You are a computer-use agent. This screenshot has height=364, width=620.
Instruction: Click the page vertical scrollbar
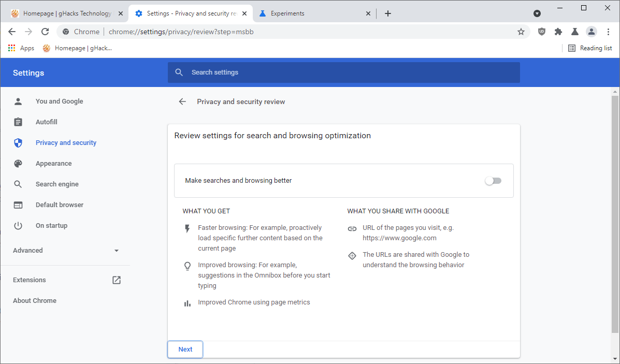point(614,213)
